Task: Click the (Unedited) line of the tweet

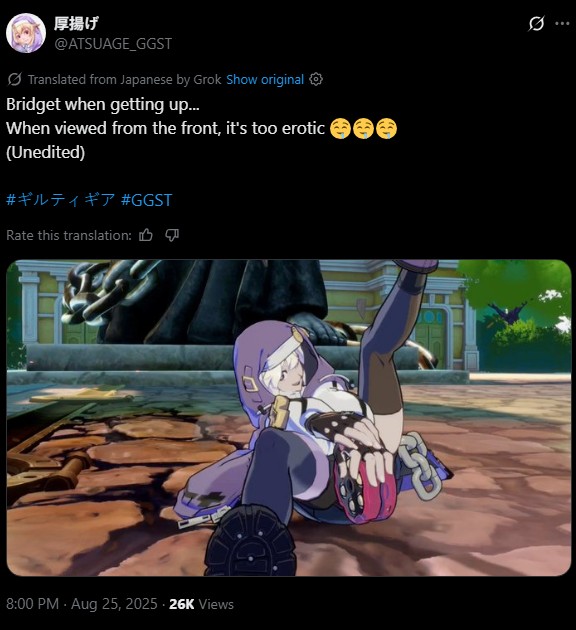Action: (45, 152)
